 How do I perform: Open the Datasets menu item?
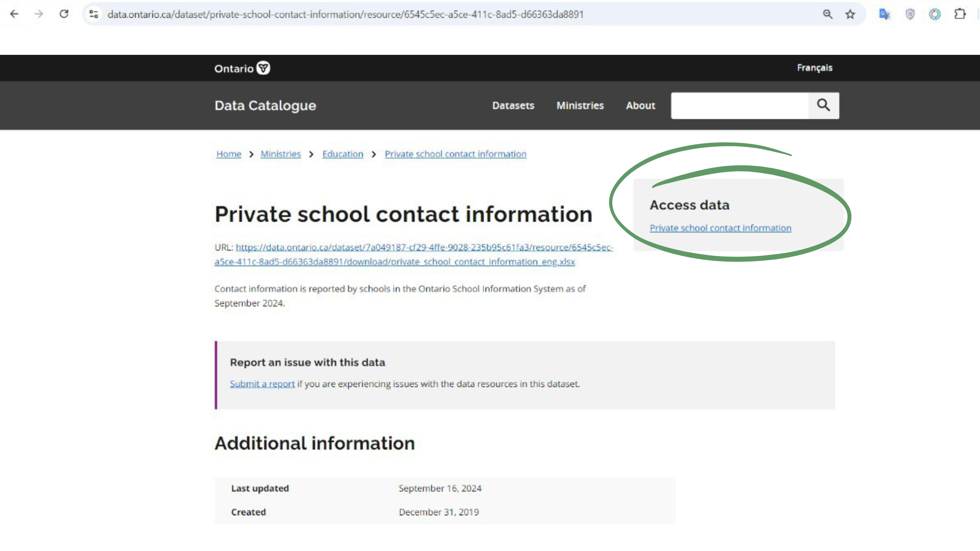click(513, 105)
